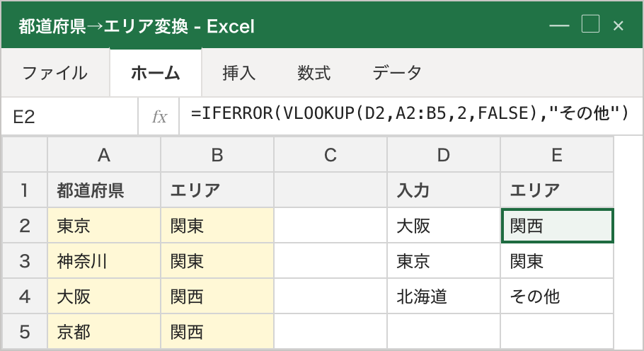Select cell B4 containing 関西
Viewport: 644px width, 351px height.
(217, 297)
